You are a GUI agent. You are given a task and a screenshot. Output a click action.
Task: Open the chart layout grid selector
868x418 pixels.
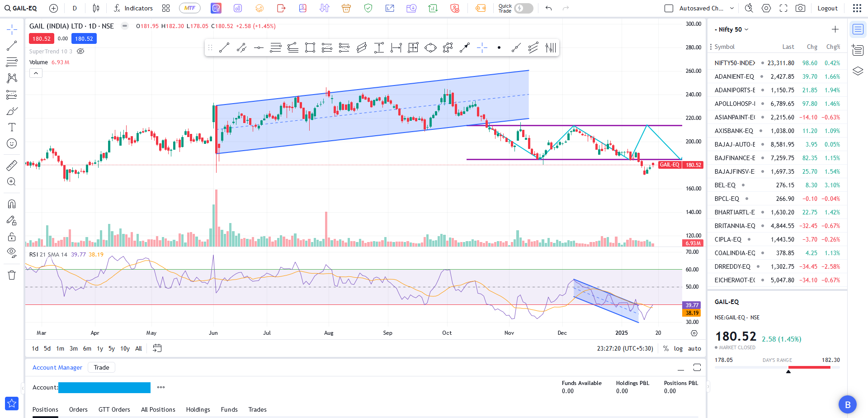coord(166,8)
